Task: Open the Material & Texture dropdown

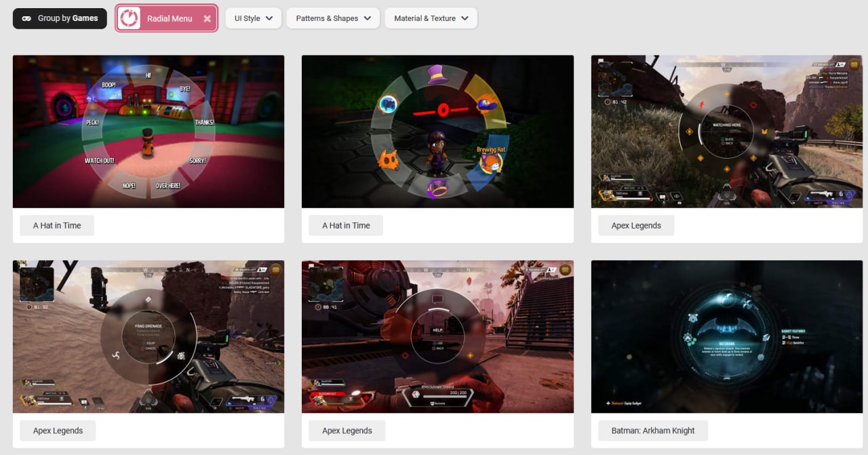Action: click(431, 18)
